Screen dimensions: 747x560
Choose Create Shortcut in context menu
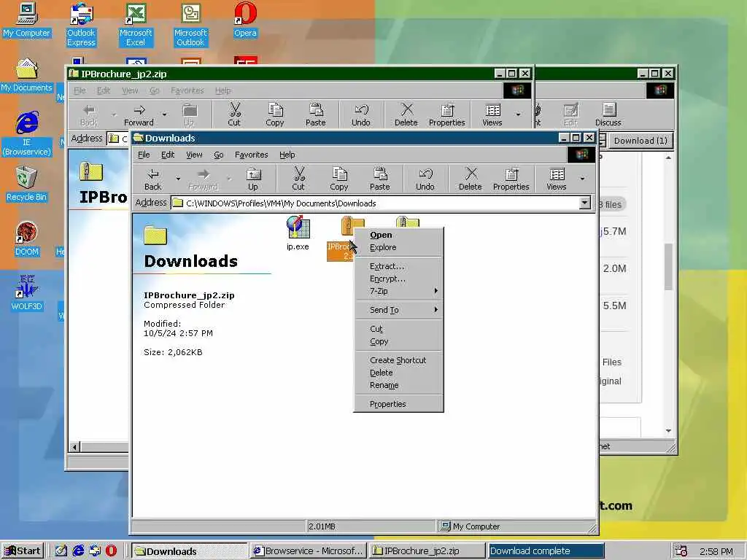pyautogui.click(x=399, y=360)
